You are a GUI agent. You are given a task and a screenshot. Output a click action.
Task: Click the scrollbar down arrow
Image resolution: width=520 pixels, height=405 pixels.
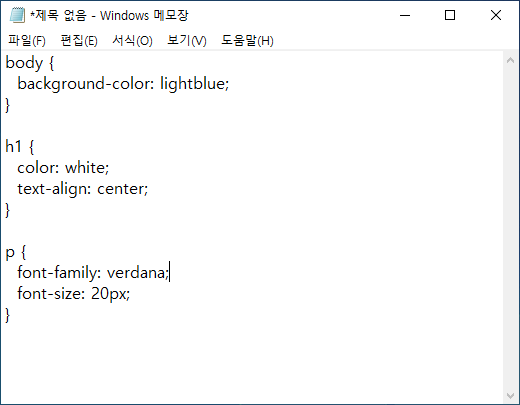point(510,396)
